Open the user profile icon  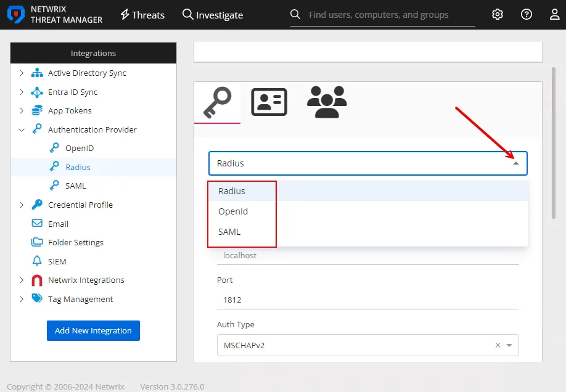click(554, 14)
